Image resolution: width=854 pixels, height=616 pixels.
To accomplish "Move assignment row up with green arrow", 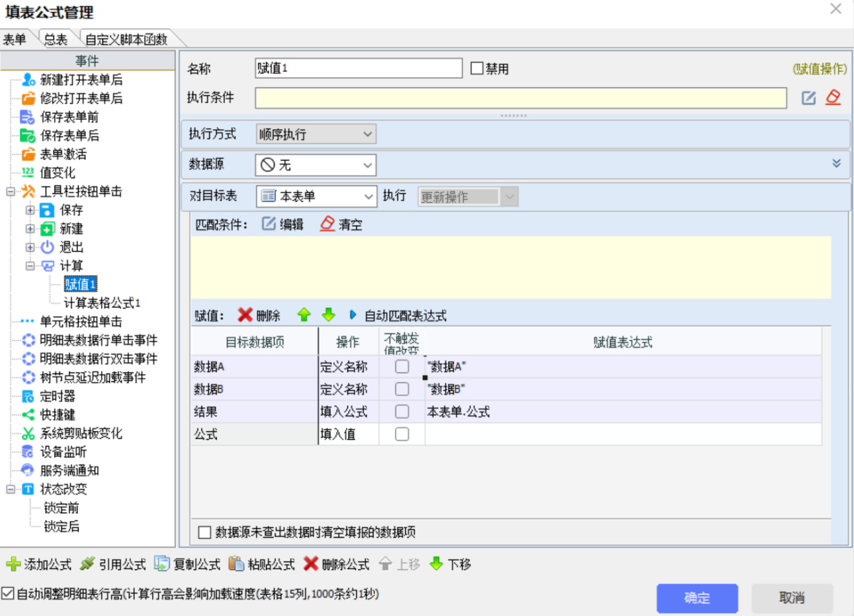I will (304, 315).
